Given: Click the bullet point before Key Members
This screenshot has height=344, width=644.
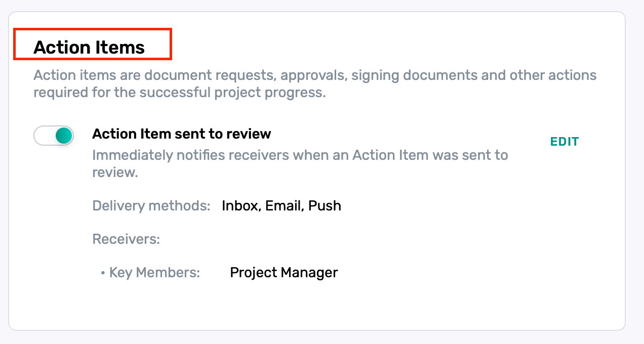Looking at the screenshot, I should 103,273.
